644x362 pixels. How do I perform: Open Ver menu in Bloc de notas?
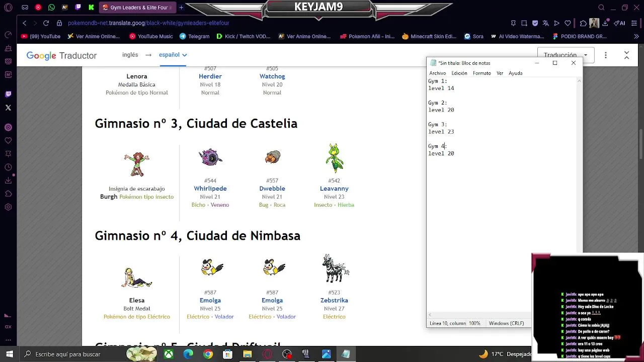pos(500,73)
